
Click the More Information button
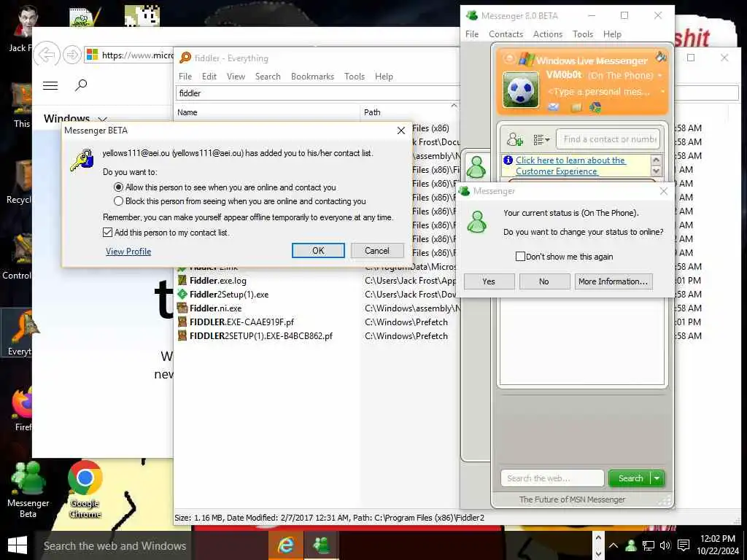click(x=613, y=281)
